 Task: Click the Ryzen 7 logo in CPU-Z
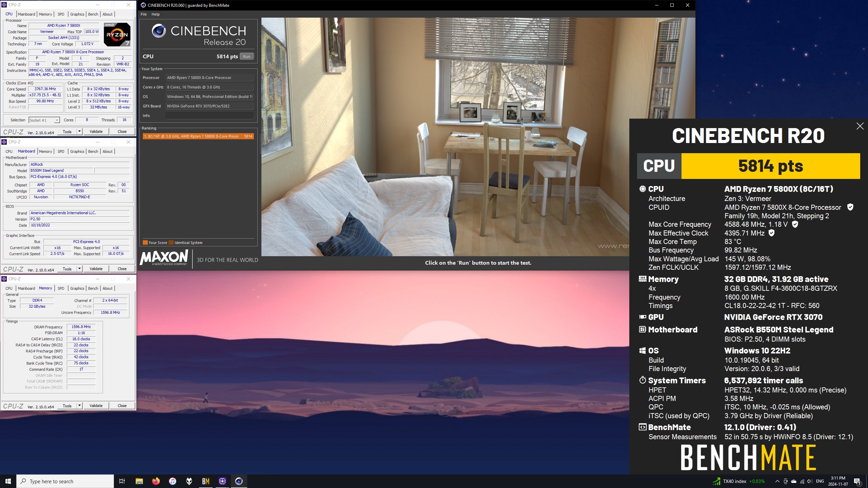point(117,34)
